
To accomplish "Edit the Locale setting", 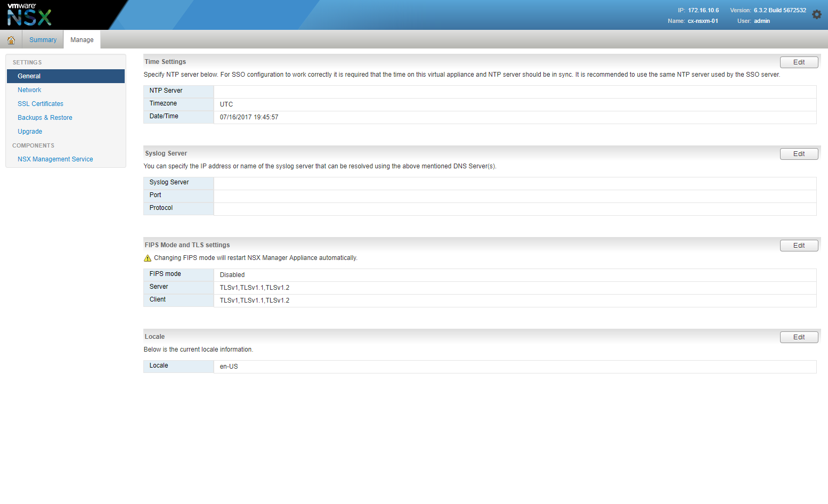I will [x=799, y=337].
